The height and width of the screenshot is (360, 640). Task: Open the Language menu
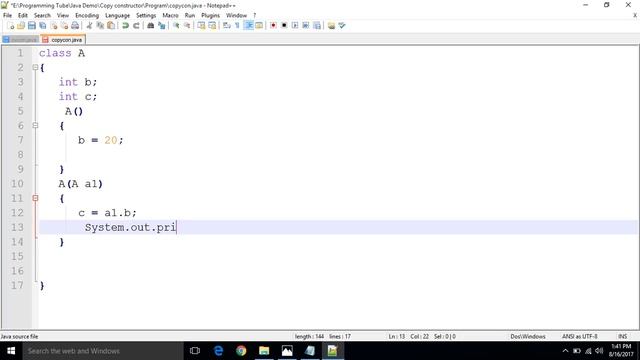(117, 16)
